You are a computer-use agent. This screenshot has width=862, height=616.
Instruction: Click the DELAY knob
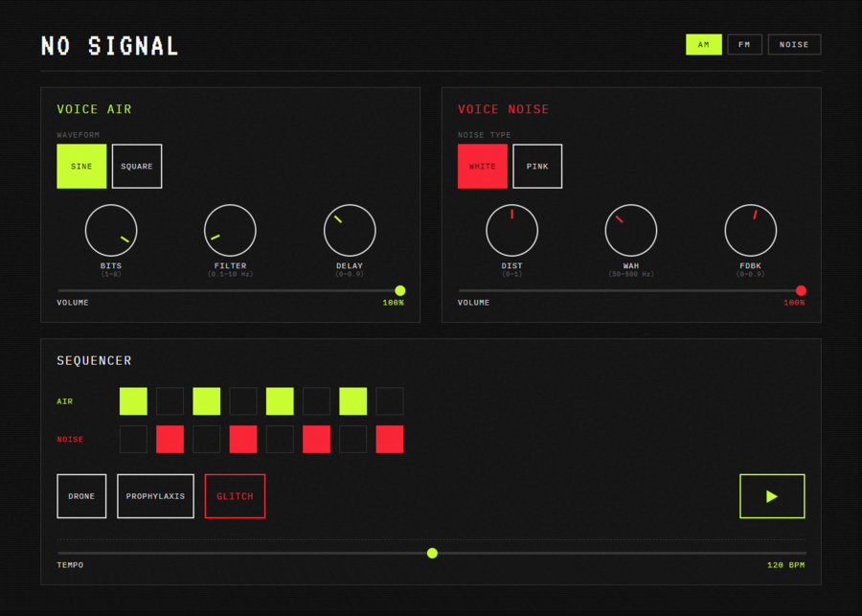coord(350,231)
